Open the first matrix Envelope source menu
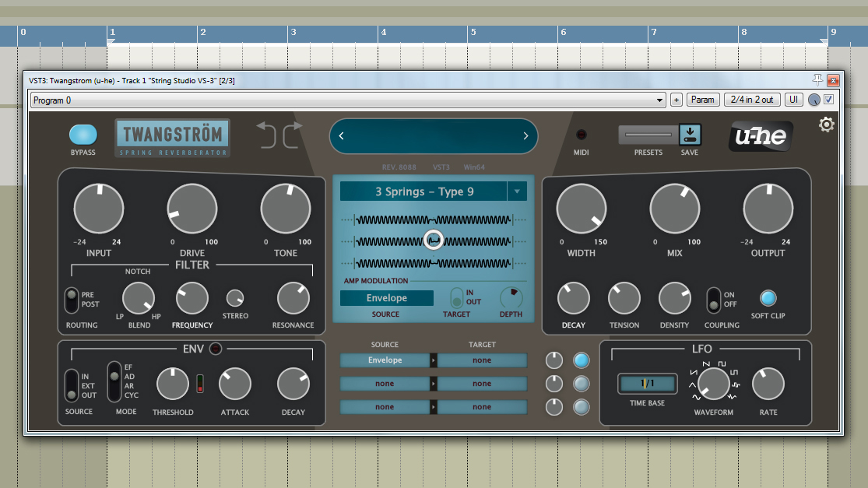This screenshot has width=868, height=488. click(x=385, y=360)
